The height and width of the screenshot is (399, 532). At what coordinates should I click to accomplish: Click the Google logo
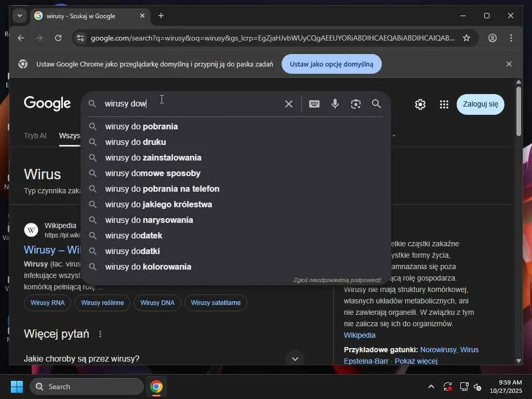(x=47, y=103)
